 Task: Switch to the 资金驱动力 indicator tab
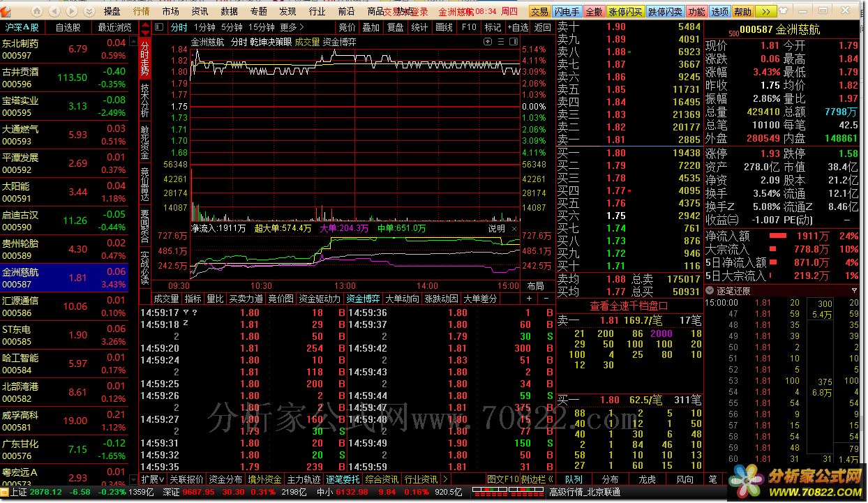(320, 299)
